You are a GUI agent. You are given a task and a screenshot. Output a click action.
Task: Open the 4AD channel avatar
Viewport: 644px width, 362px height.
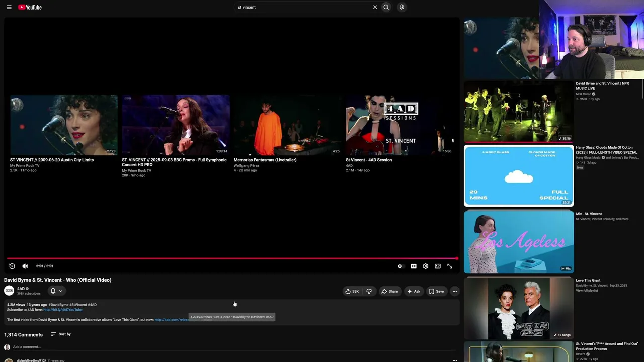coord(9,291)
